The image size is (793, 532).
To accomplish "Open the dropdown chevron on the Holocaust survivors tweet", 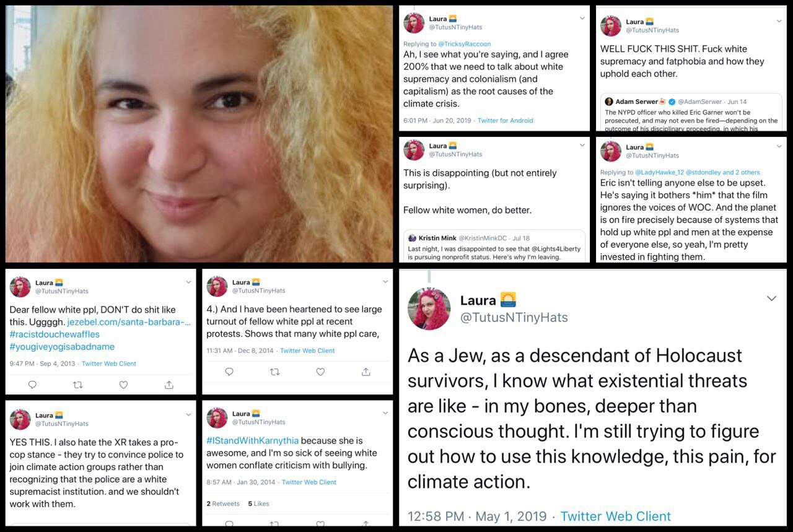I will click(771, 299).
